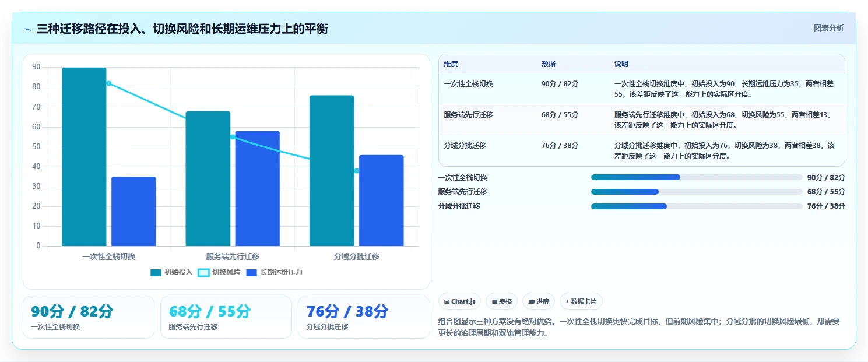Click the 一次性全栈切换 x-axis label
The image size is (868, 362).
coord(109,256)
